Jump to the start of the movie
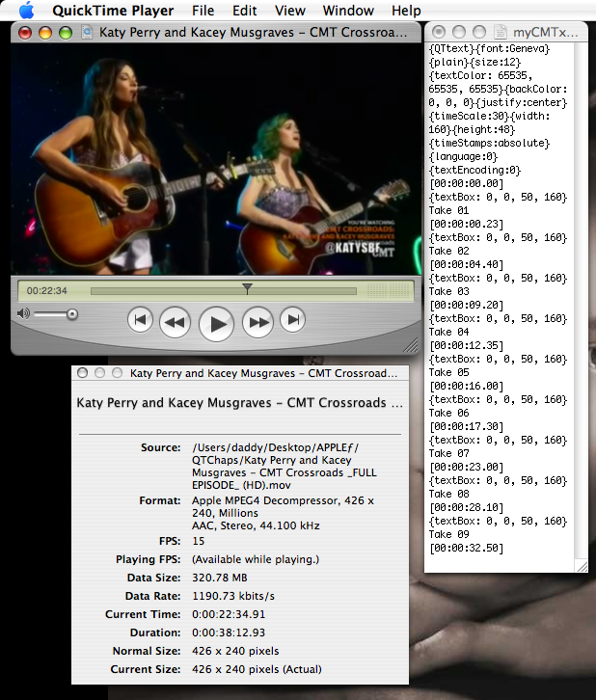The width and height of the screenshot is (596, 700). point(140,320)
